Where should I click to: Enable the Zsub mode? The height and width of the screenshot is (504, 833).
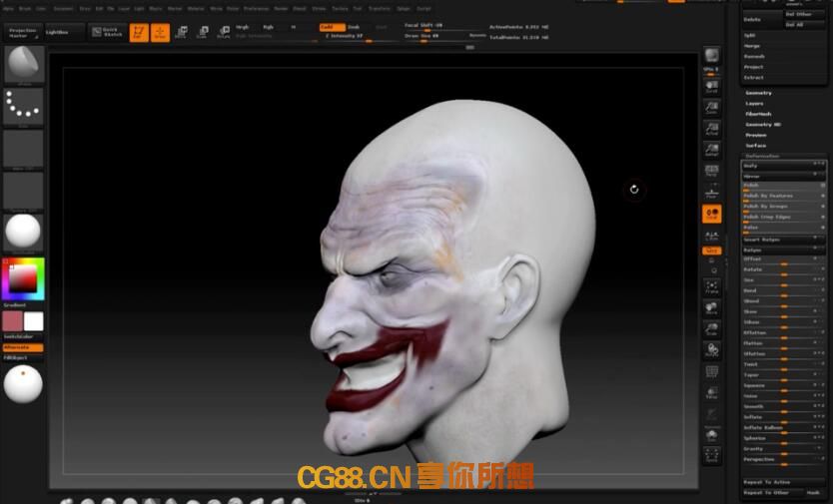coord(354,27)
